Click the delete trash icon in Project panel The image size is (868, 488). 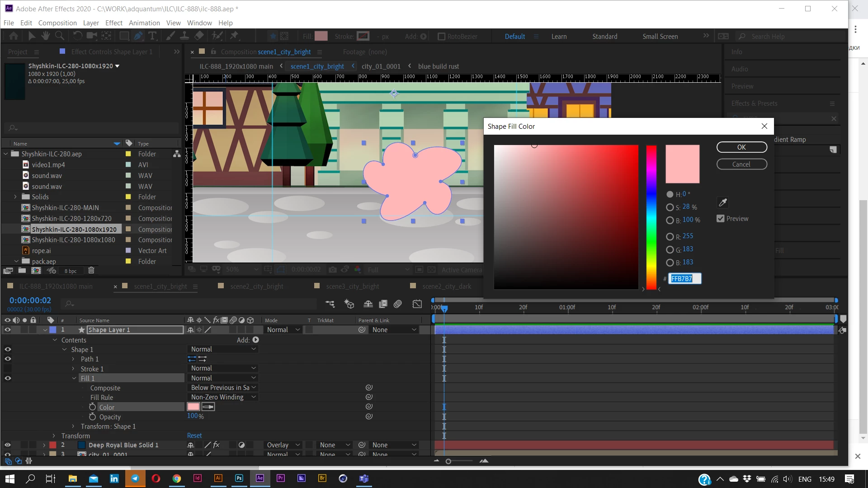pos(91,271)
